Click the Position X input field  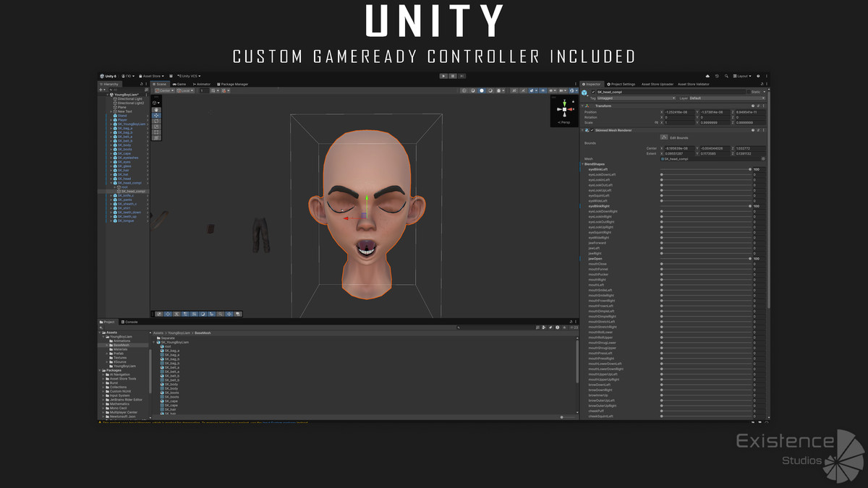(x=679, y=112)
